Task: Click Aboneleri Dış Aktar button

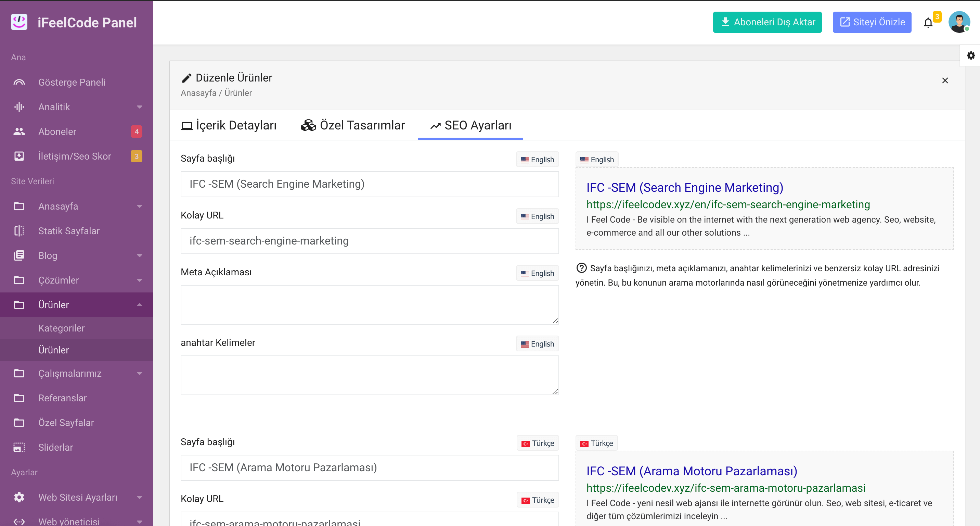Action: pyautogui.click(x=767, y=22)
